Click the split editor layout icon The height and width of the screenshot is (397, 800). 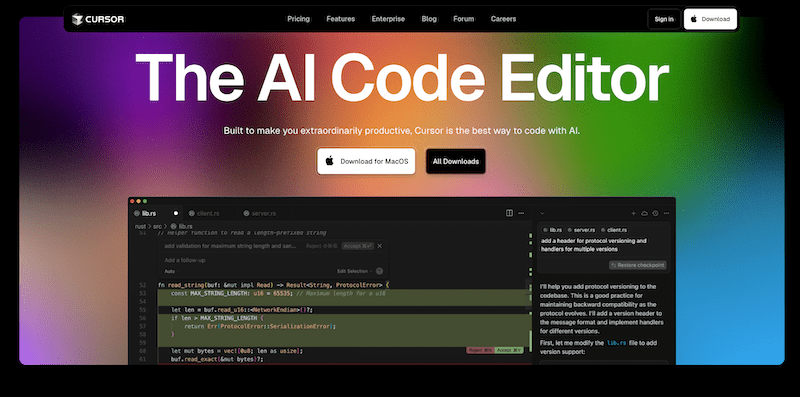point(509,213)
